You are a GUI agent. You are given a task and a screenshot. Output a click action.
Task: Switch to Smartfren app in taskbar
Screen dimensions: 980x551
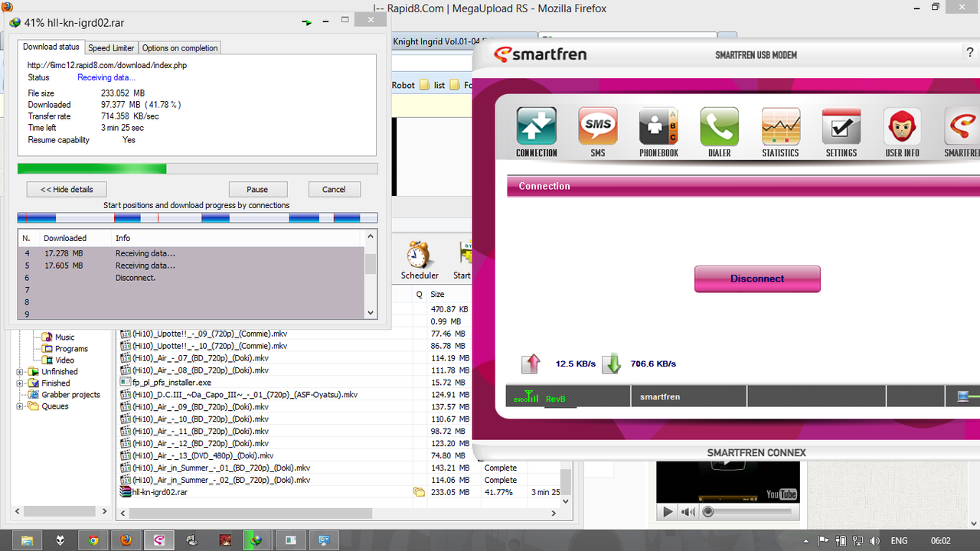tap(159, 540)
